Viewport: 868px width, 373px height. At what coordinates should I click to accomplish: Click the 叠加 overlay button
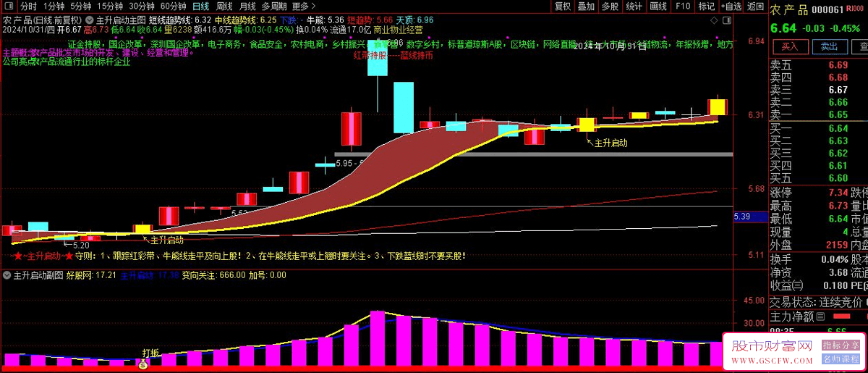(x=586, y=7)
